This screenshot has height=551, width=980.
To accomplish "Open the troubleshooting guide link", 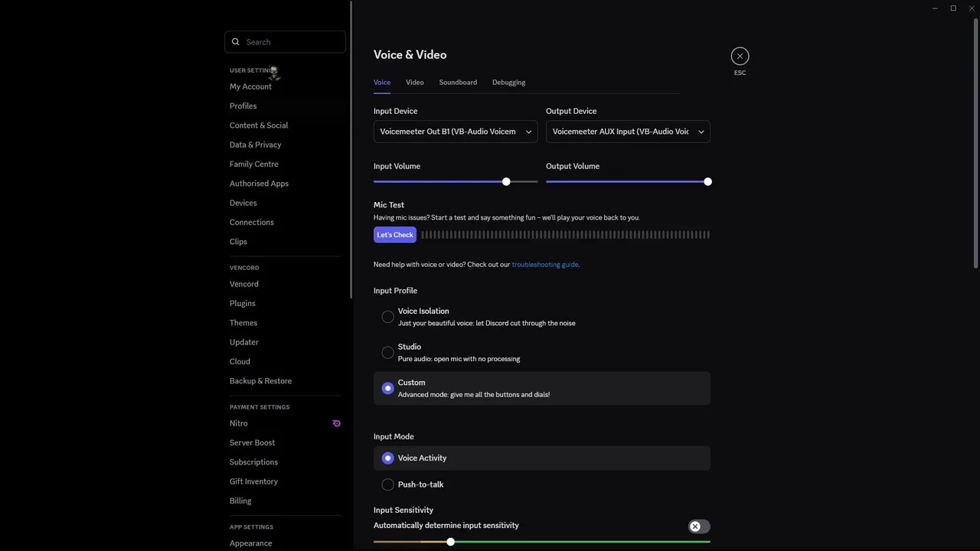I will (544, 265).
